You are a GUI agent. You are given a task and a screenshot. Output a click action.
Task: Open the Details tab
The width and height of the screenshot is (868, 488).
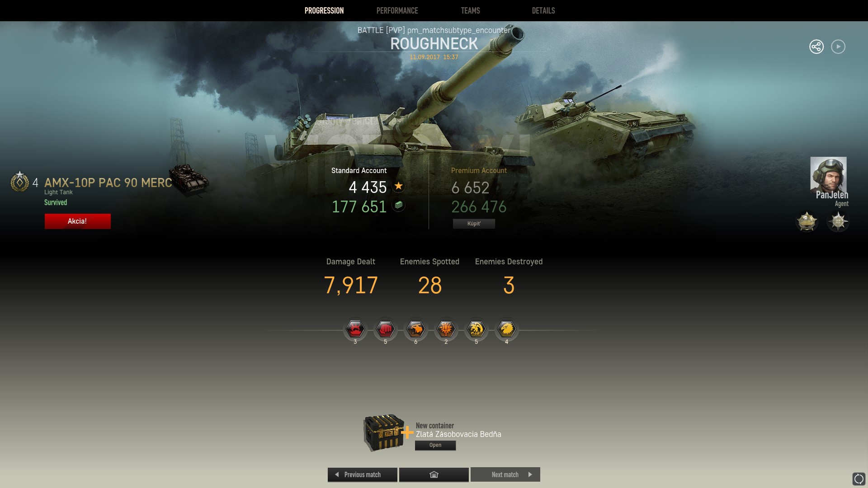[x=543, y=10]
